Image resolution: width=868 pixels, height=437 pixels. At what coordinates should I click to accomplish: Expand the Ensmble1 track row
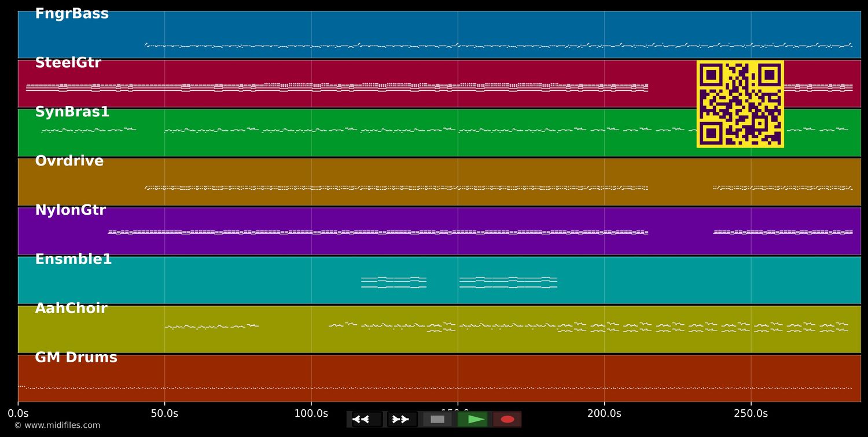click(73, 259)
